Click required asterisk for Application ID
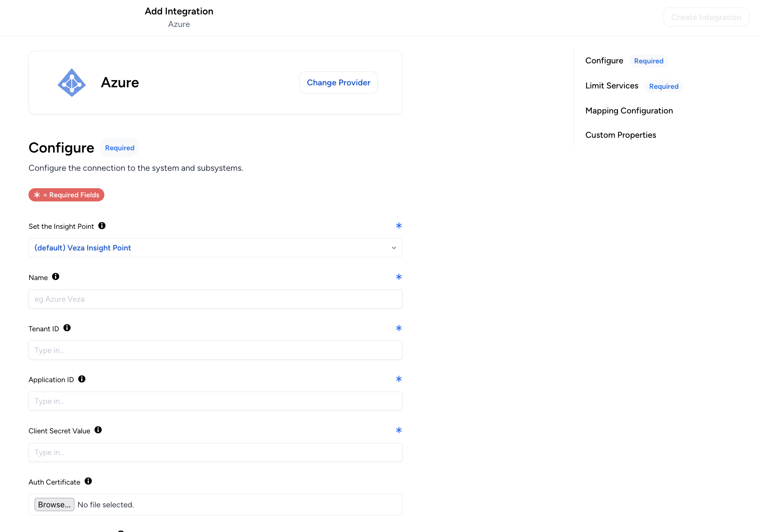This screenshot has width=758, height=532. coord(399,379)
